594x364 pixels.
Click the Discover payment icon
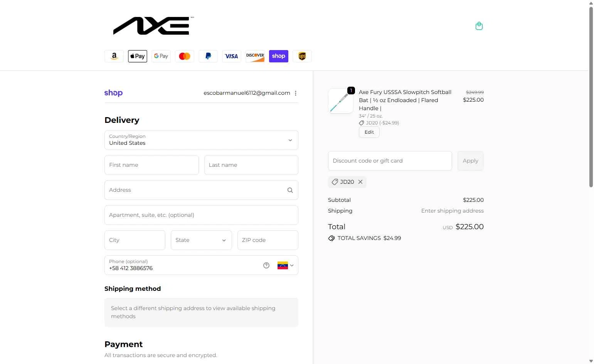click(255, 56)
